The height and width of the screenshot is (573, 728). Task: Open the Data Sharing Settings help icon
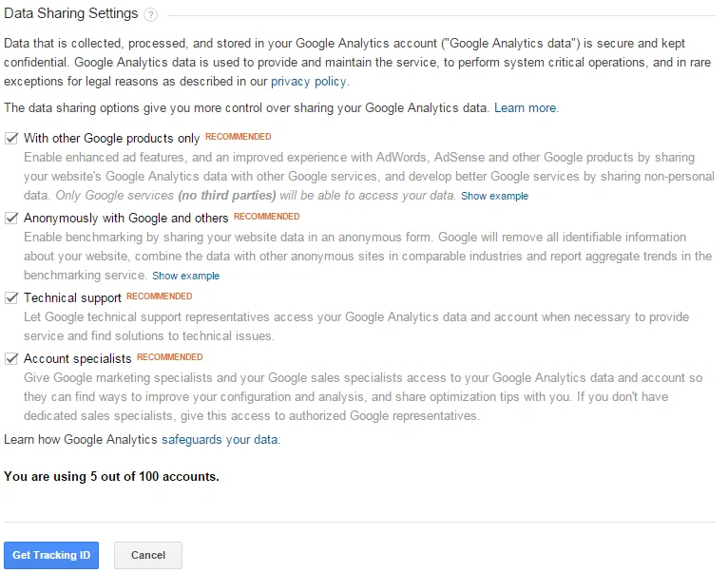(x=150, y=15)
